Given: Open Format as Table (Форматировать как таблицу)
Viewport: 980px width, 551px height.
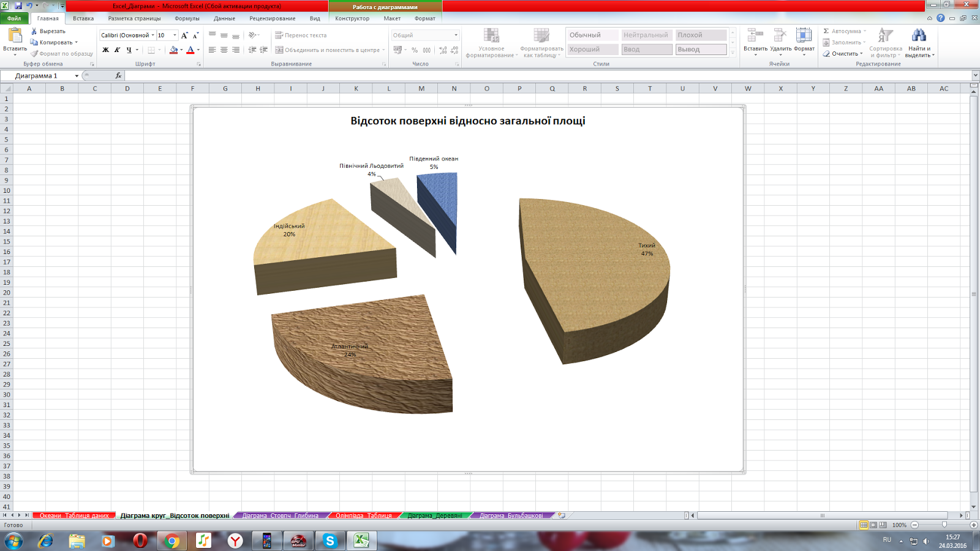Looking at the screenshot, I should [x=541, y=43].
